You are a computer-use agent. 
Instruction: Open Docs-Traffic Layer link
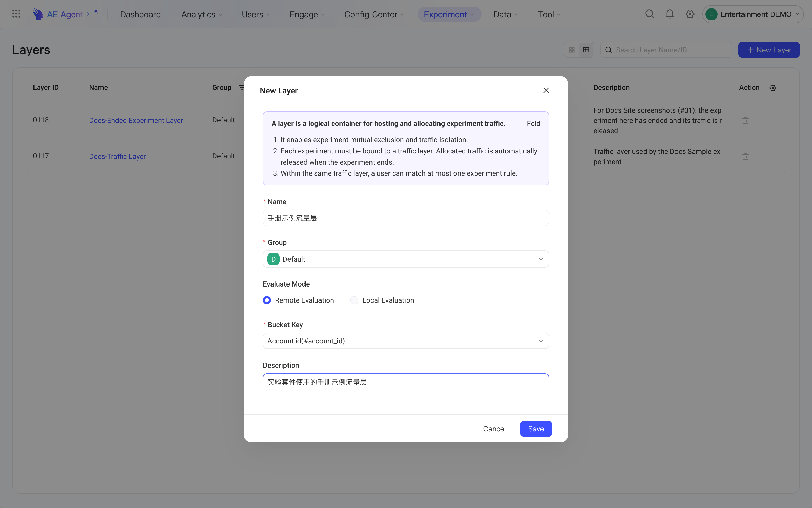117,156
